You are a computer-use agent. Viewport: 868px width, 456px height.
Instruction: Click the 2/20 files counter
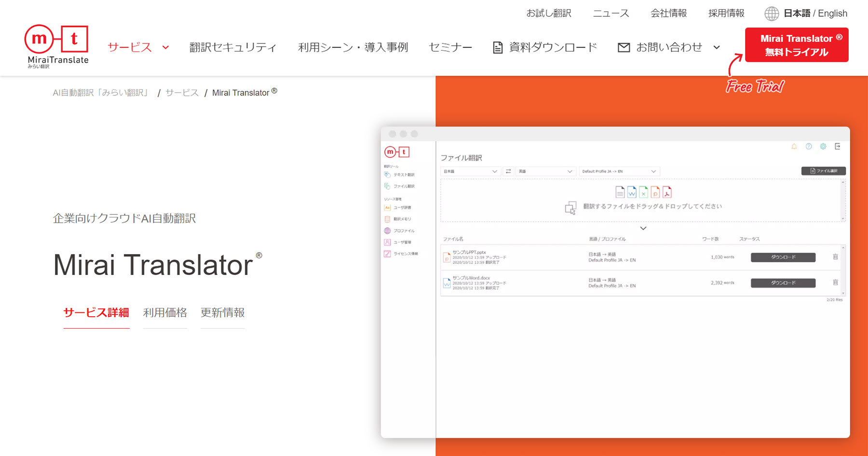click(x=835, y=300)
